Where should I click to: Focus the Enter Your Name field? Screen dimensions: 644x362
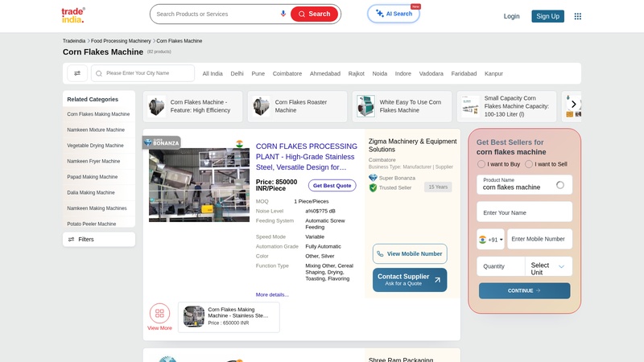[x=524, y=212]
